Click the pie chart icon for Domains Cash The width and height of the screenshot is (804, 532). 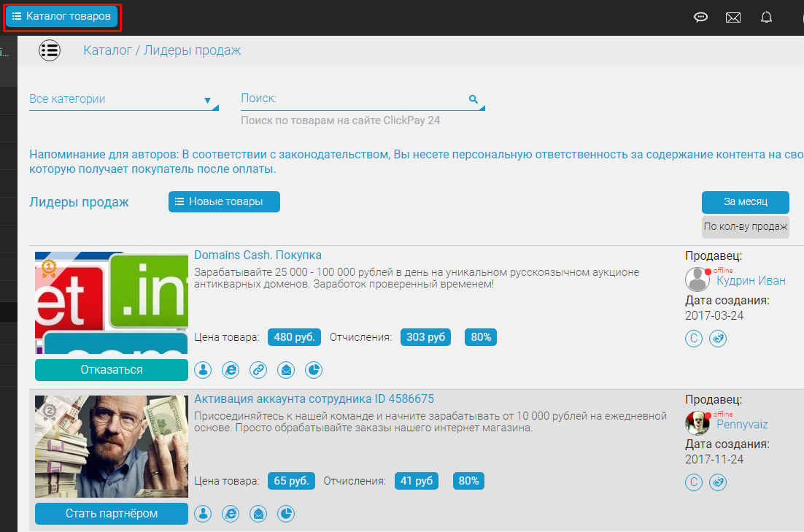[314, 370]
